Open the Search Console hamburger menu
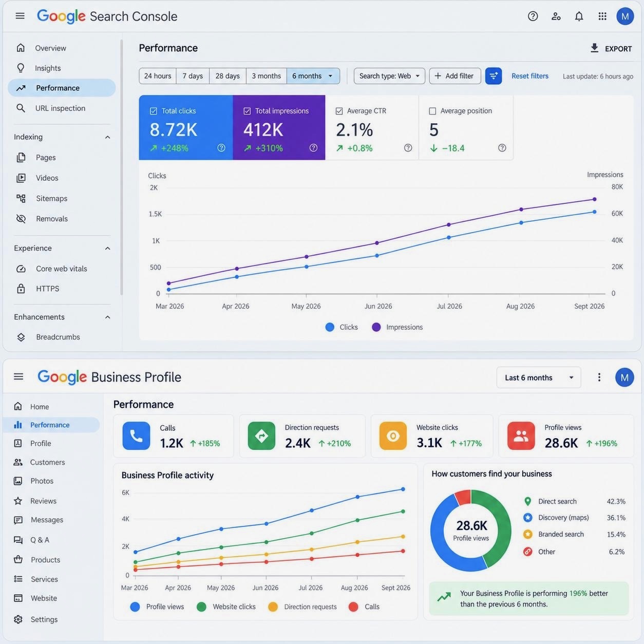 pyautogui.click(x=20, y=16)
